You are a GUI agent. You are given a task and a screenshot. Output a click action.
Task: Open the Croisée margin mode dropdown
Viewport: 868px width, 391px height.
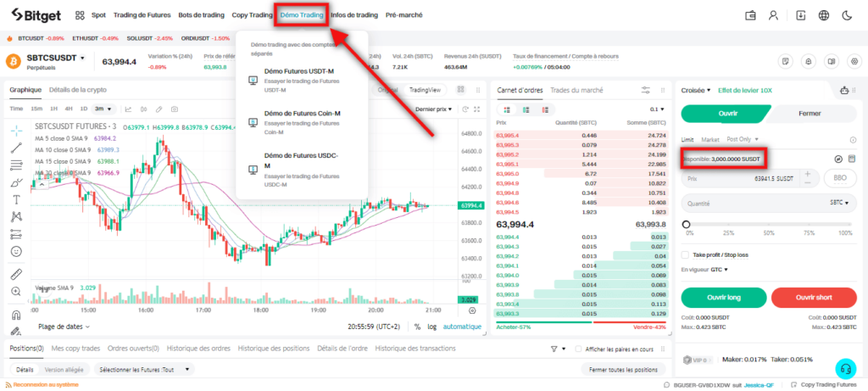(x=696, y=90)
